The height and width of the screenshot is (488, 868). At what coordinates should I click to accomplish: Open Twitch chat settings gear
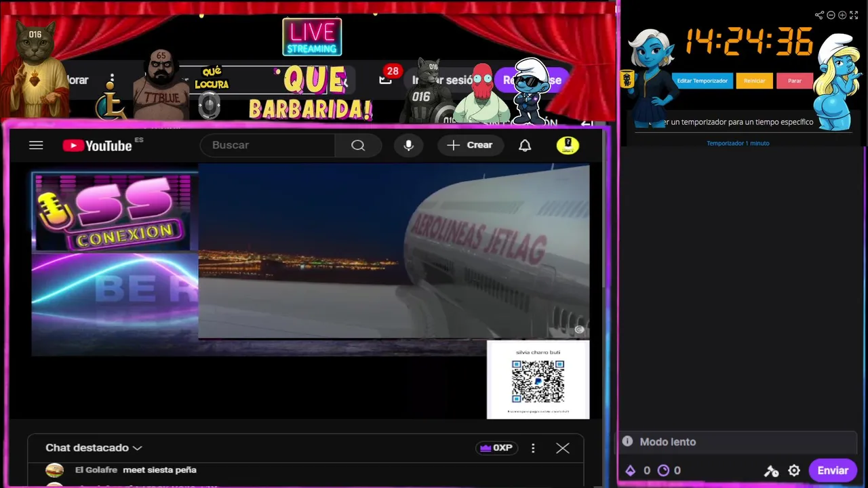tap(794, 470)
